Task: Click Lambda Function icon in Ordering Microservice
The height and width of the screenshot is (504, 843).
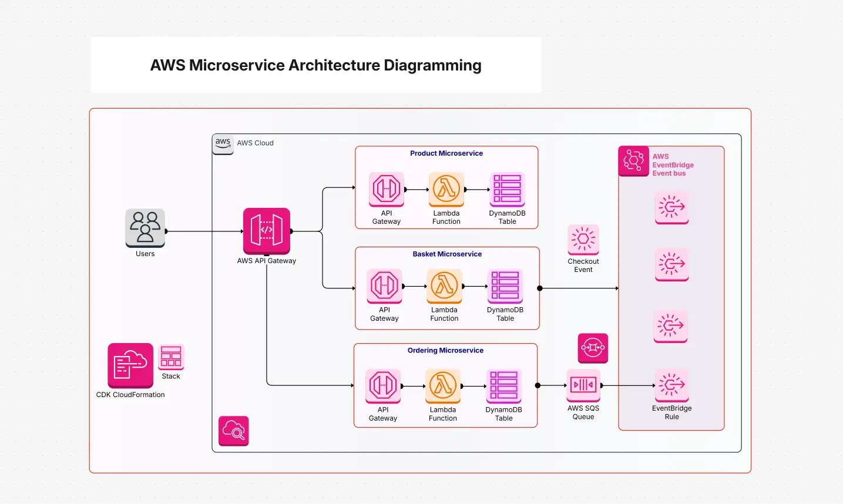Action: pos(443,386)
